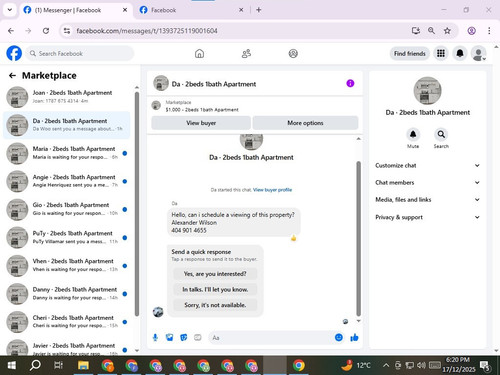
Task: Open File Explorer from taskbar
Action: 83,365
